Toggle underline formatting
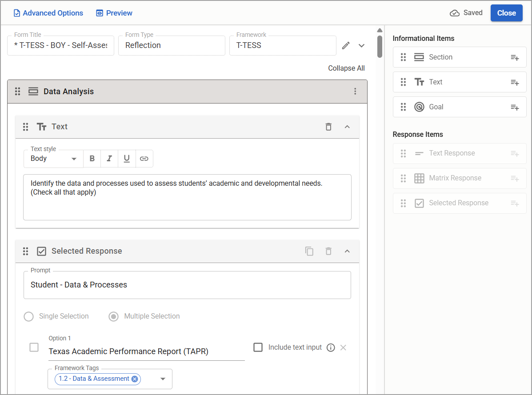Image resolution: width=532 pixels, height=395 pixels. pos(127,159)
